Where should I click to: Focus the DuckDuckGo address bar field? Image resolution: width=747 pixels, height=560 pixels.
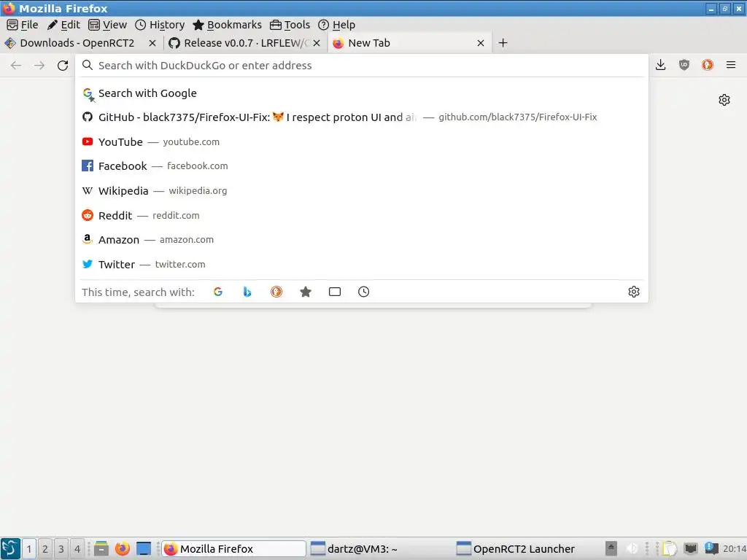click(362, 65)
